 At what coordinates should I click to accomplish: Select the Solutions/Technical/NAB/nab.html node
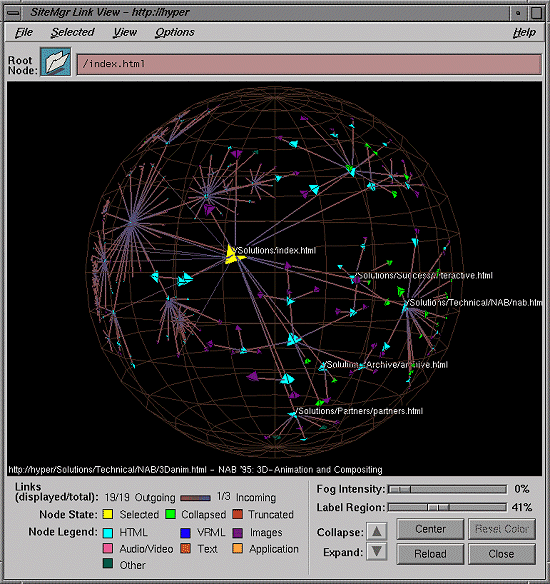pyautogui.click(x=405, y=306)
